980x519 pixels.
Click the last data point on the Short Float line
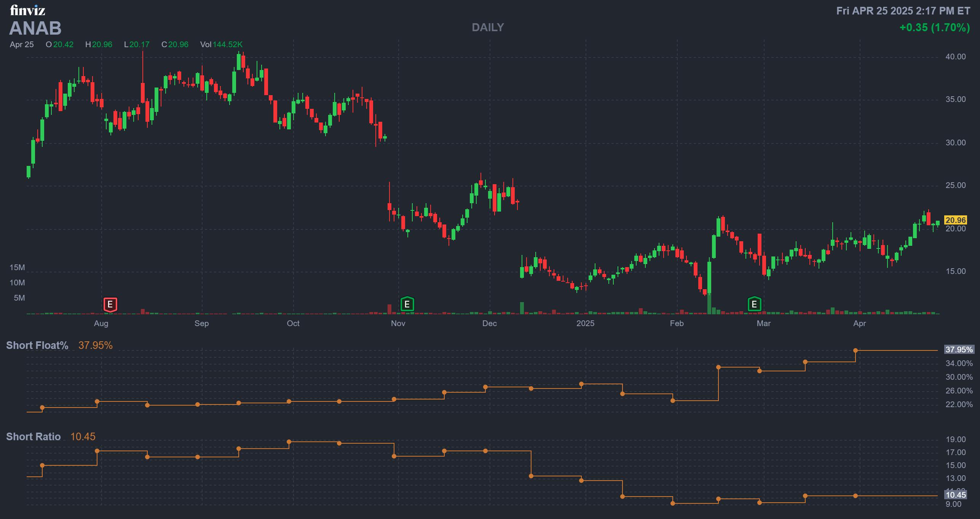pyautogui.click(x=856, y=350)
